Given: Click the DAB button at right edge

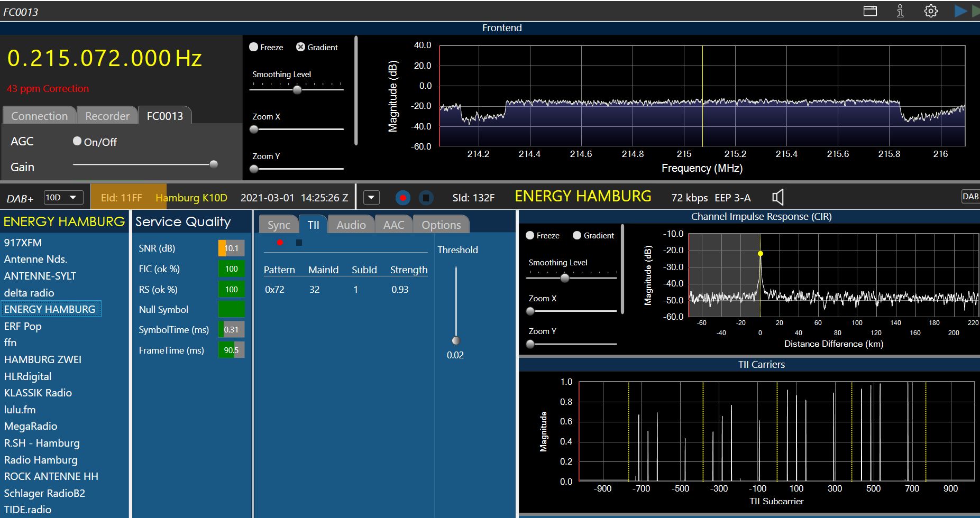Looking at the screenshot, I should pos(970,197).
